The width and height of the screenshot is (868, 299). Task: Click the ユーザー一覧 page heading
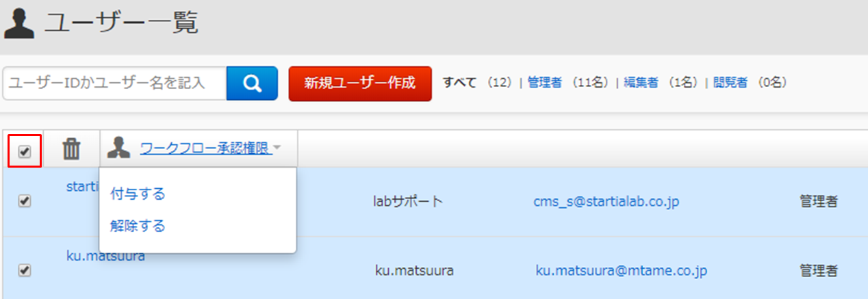(x=121, y=25)
